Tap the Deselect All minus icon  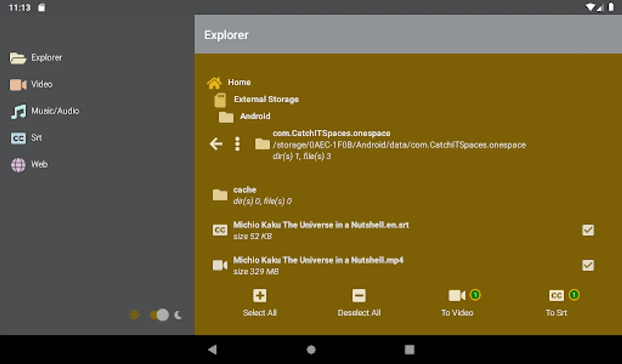pos(359,296)
